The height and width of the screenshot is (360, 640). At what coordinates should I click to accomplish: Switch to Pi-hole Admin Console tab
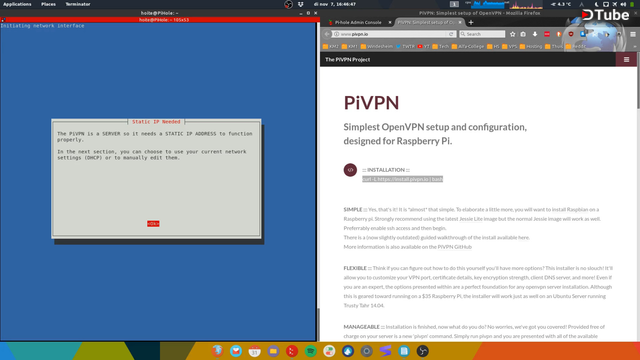tap(358, 22)
